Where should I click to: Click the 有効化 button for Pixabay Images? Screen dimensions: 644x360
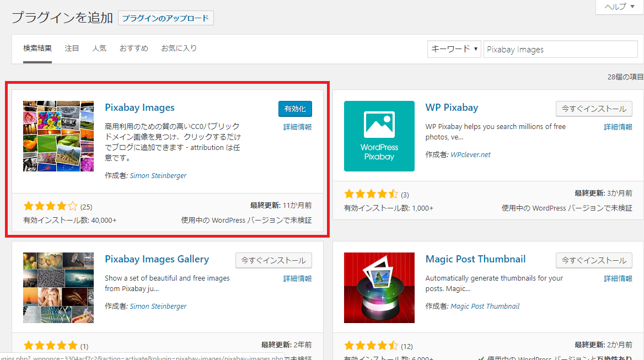point(295,109)
